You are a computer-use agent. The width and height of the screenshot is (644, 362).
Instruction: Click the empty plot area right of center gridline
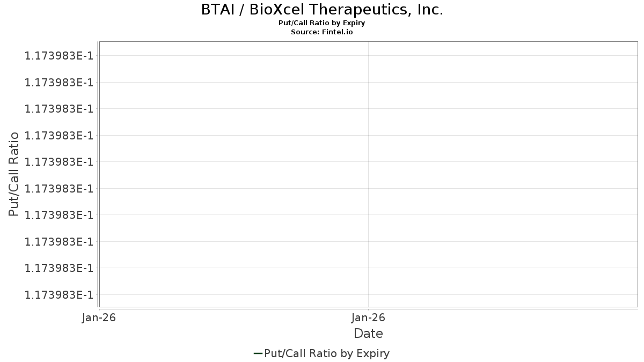(x=503, y=174)
